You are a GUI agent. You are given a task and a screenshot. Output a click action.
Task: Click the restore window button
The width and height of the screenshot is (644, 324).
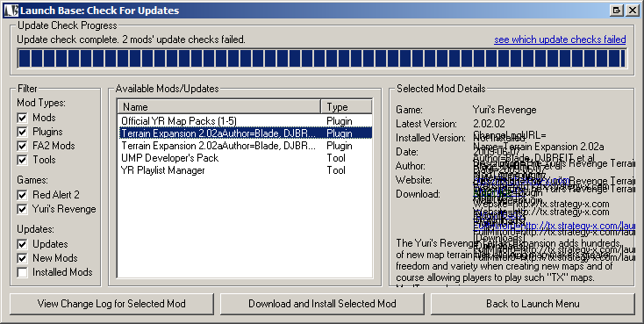617,11
